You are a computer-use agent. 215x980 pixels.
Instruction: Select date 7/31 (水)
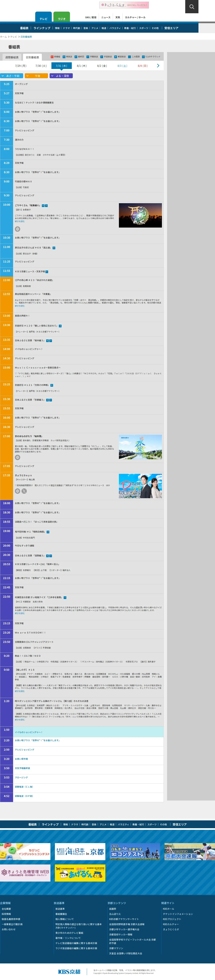click(61, 66)
